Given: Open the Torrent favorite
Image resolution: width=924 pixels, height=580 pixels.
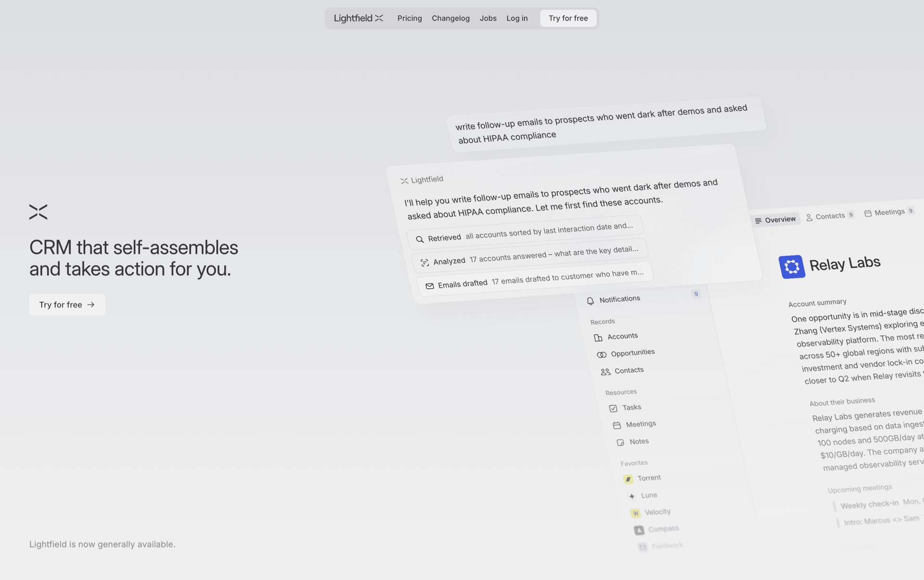Looking at the screenshot, I should [x=649, y=478].
